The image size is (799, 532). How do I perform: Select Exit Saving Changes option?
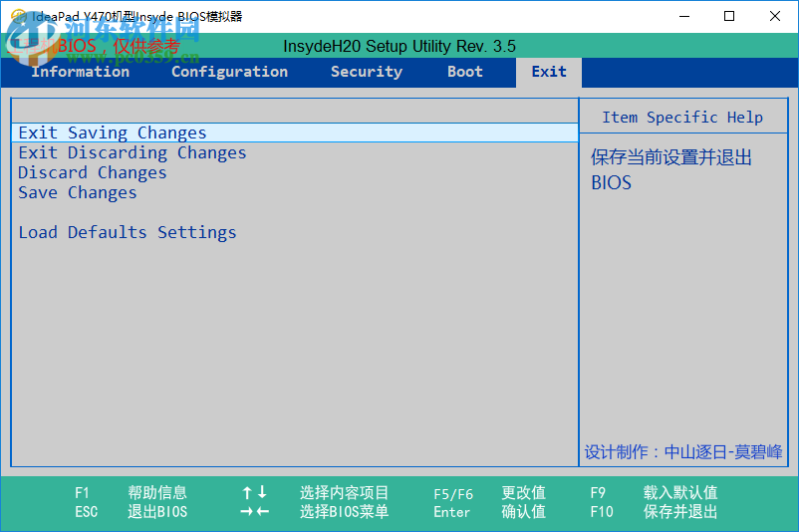295,133
